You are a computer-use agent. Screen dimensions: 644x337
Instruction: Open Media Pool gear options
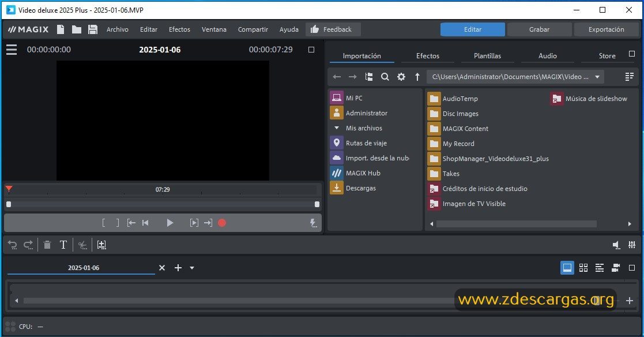pyautogui.click(x=401, y=77)
